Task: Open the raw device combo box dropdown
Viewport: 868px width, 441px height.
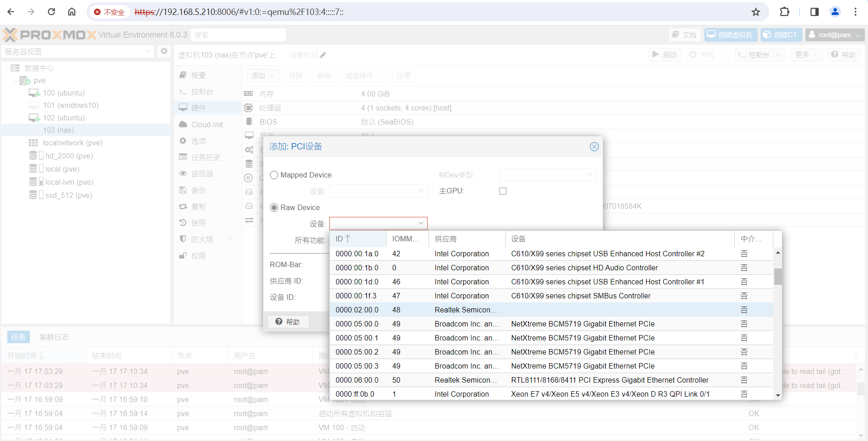Action: pyautogui.click(x=421, y=223)
